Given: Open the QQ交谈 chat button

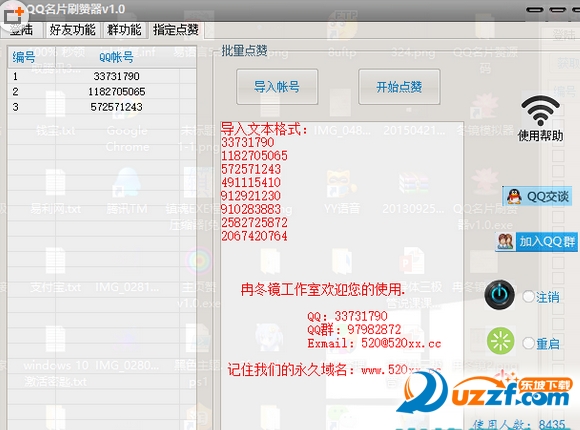Looking at the screenshot, I should (x=537, y=196).
